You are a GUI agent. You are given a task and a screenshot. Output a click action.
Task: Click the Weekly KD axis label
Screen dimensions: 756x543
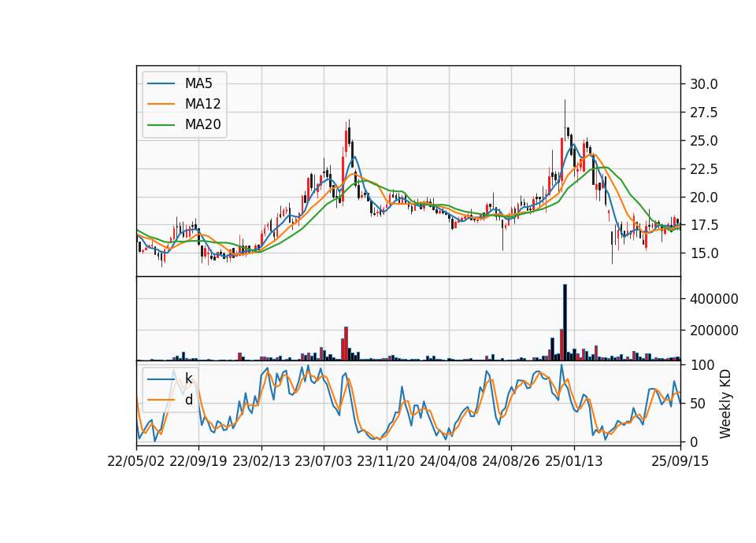(725, 404)
